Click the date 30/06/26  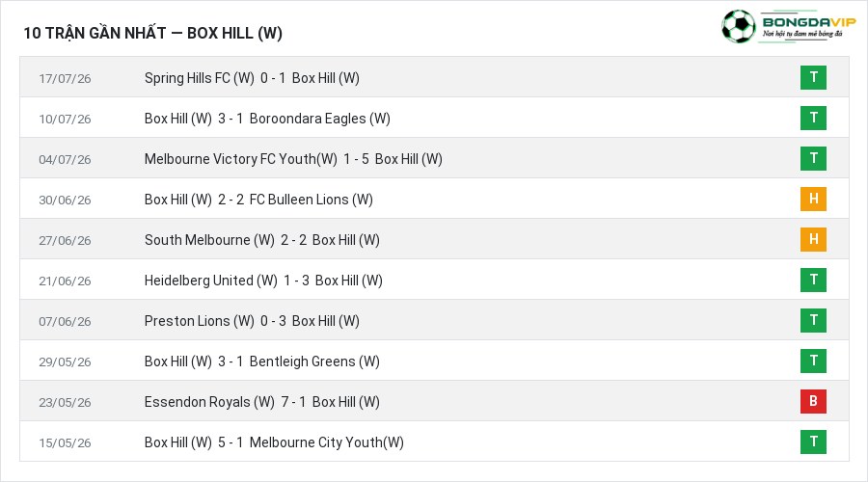pyautogui.click(x=65, y=200)
